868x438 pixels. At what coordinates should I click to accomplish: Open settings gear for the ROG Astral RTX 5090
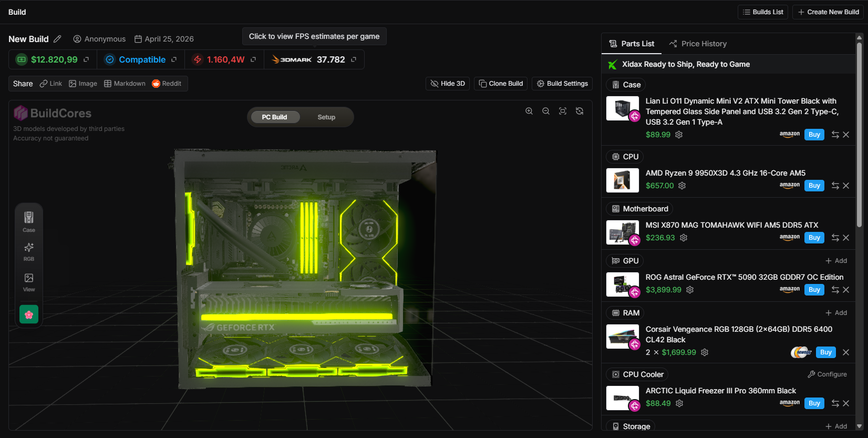(690, 290)
